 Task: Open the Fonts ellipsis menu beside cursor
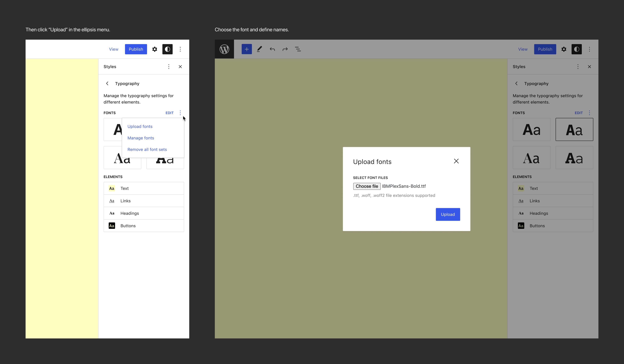pyautogui.click(x=180, y=113)
